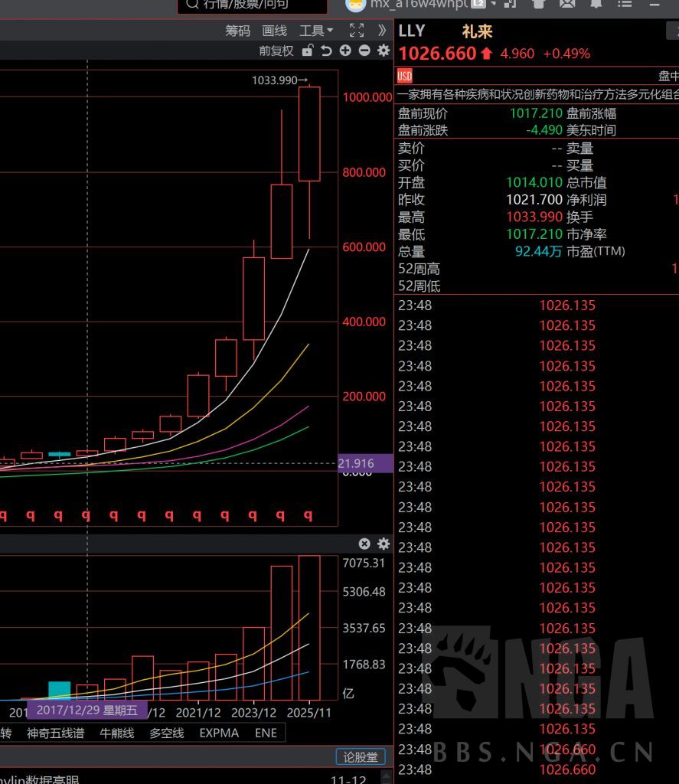The width and height of the screenshot is (679, 784).
Task: Open the mail envelope icon
Action: 567,4
